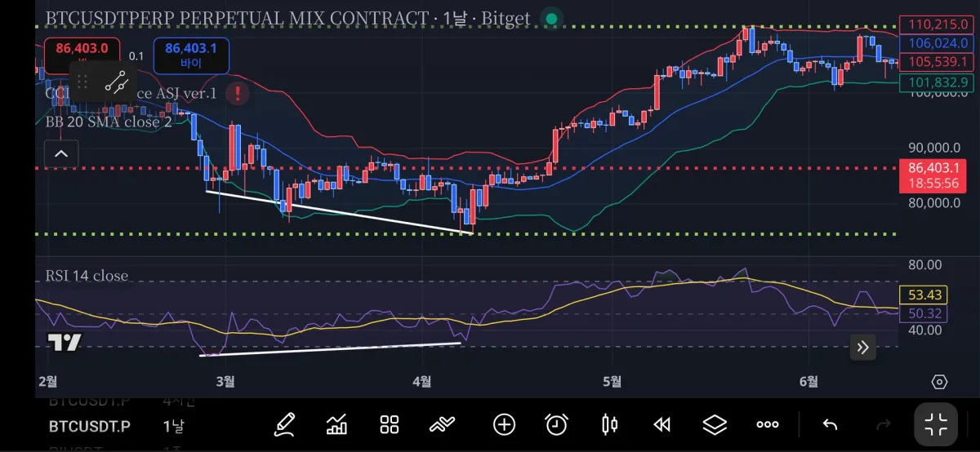The width and height of the screenshot is (980, 452).
Task: Exit fullscreen with the collapse-corners button
Action: (936, 424)
